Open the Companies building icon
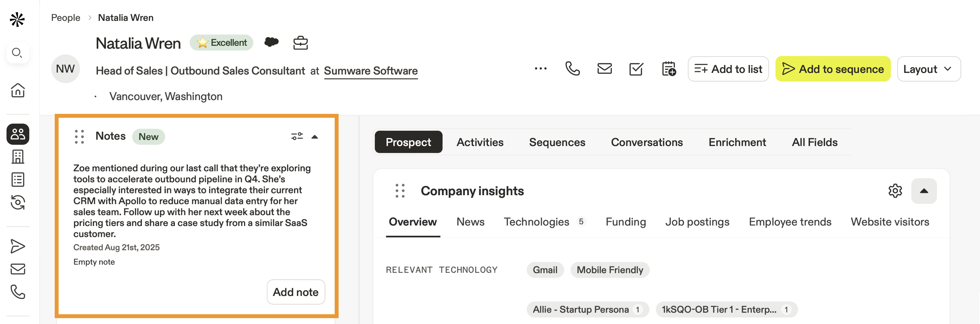Screen dimensions: 980x324 click(x=18, y=157)
